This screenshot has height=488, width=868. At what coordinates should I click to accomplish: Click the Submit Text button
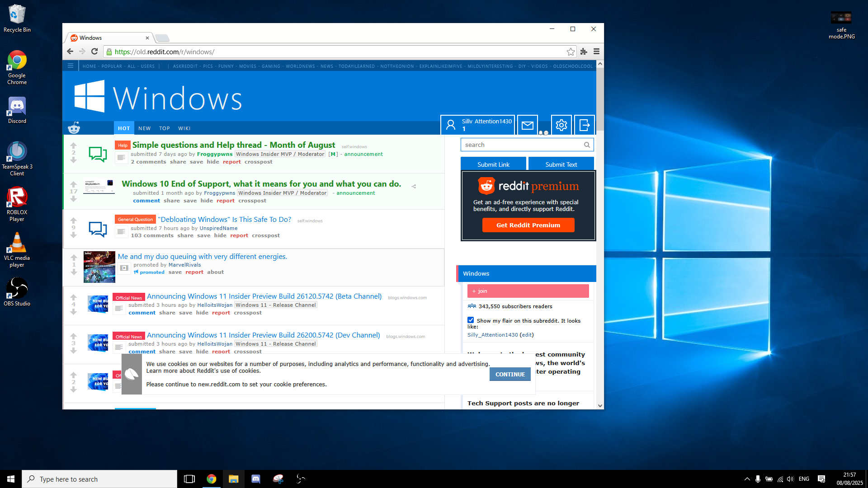561,164
